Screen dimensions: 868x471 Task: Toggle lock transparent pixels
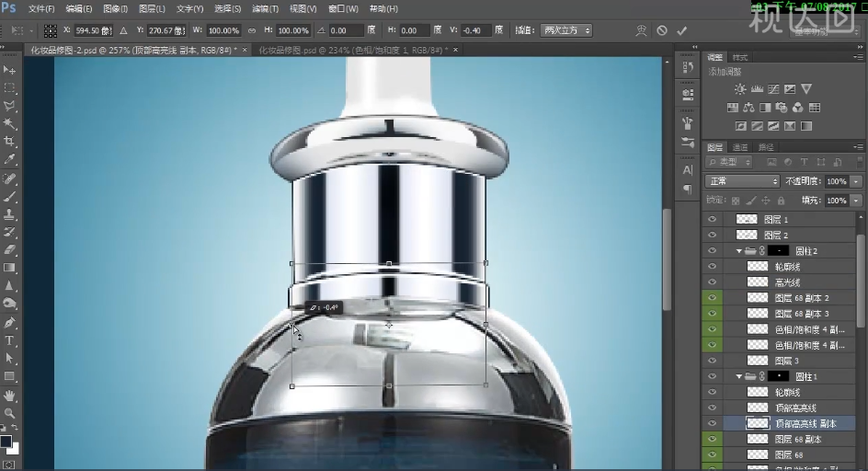(x=736, y=201)
